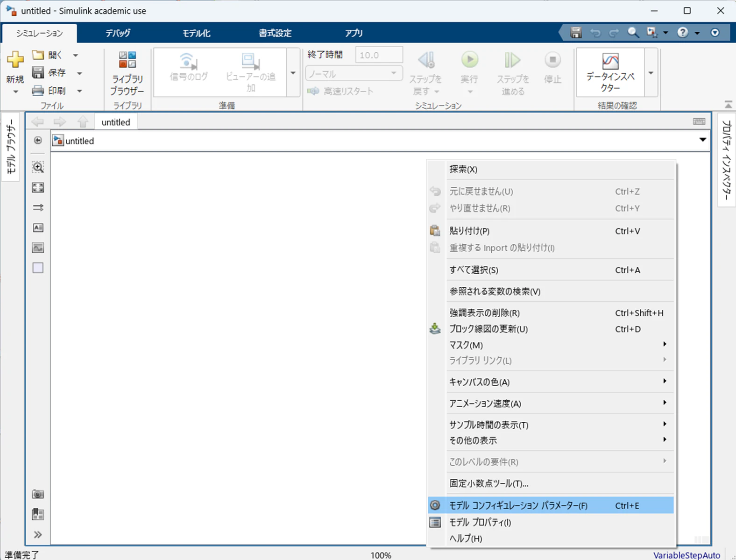This screenshot has width=736, height=560.
Task: Collapse the toolstrip with arrow at right
Action: click(728, 105)
